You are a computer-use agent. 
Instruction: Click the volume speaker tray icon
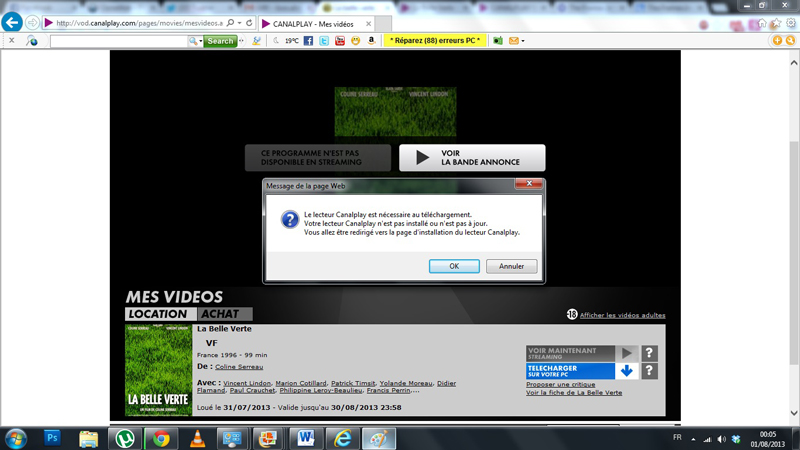(x=721, y=439)
